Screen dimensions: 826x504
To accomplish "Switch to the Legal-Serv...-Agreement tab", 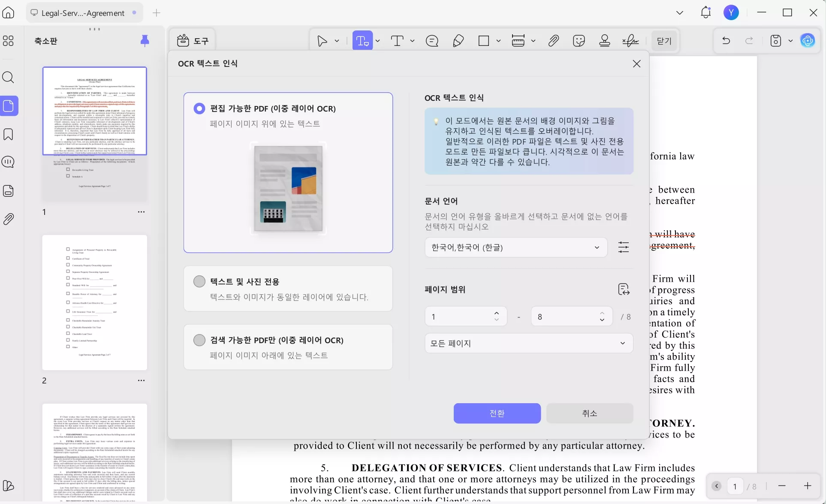I will pyautogui.click(x=84, y=13).
